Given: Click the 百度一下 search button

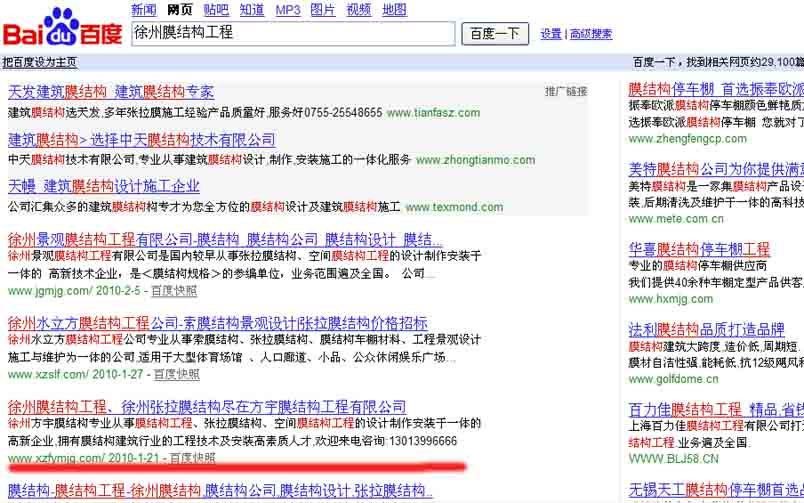Looking at the screenshot, I should click(x=495, y=34).
